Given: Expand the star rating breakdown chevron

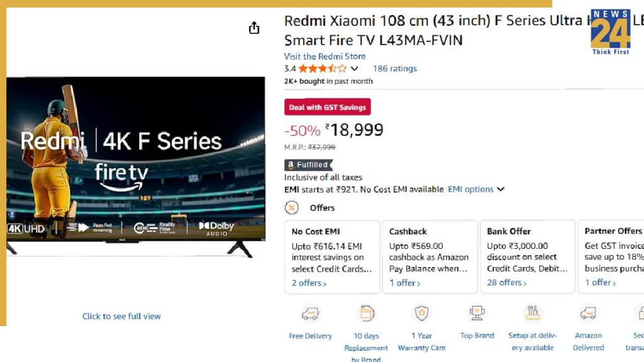Looking at the screenshot, I should coord(355,69).
